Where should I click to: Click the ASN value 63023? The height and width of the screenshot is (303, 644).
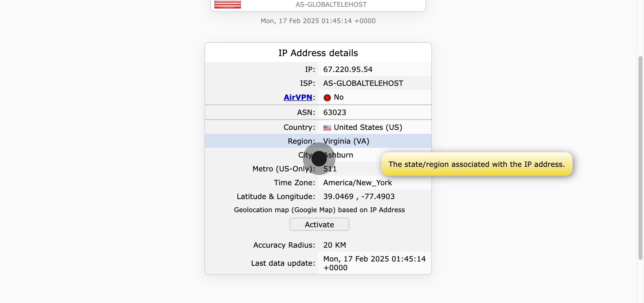click(335, 112)
